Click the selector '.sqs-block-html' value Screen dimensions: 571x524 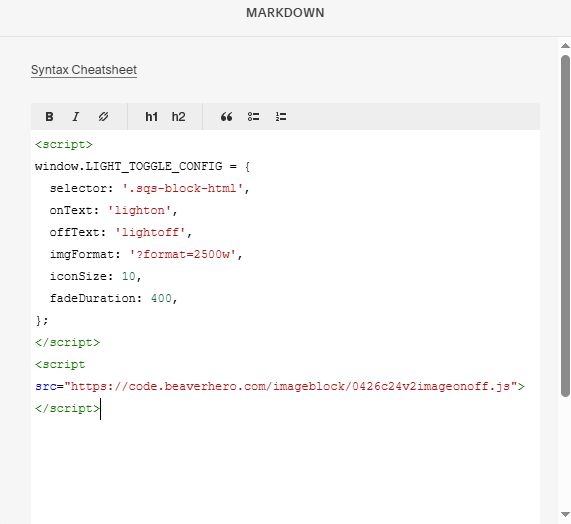[182, 188]
